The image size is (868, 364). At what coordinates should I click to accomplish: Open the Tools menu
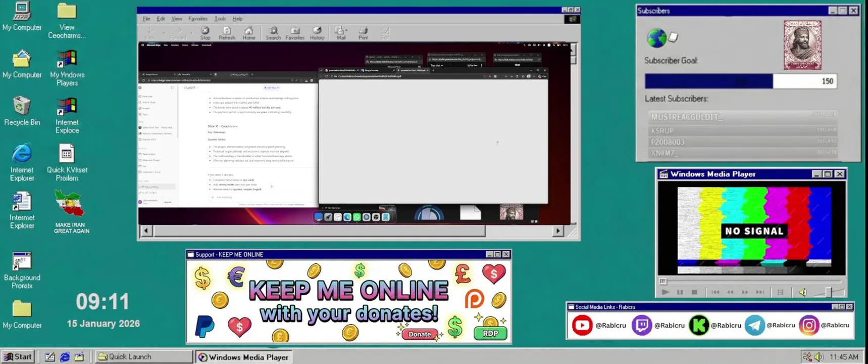click(220, 19)
